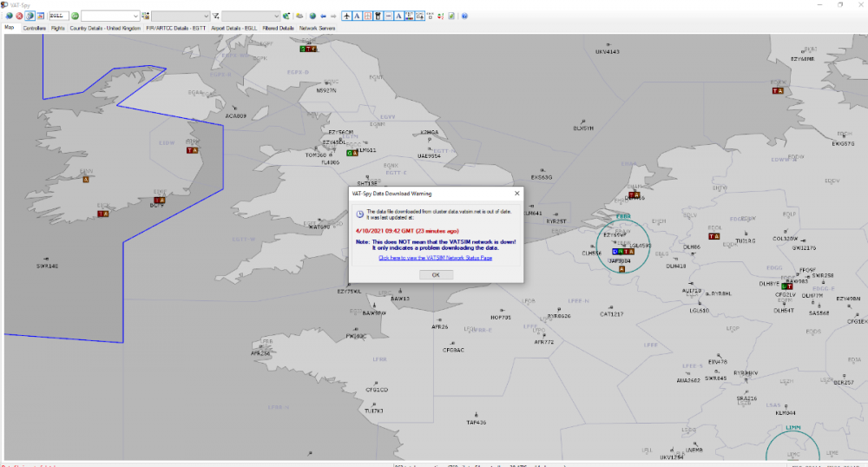Click flight AFR26 on the map
Image resolution: width=868 pixels, height=467 pixels.
(x=439, y=326)
